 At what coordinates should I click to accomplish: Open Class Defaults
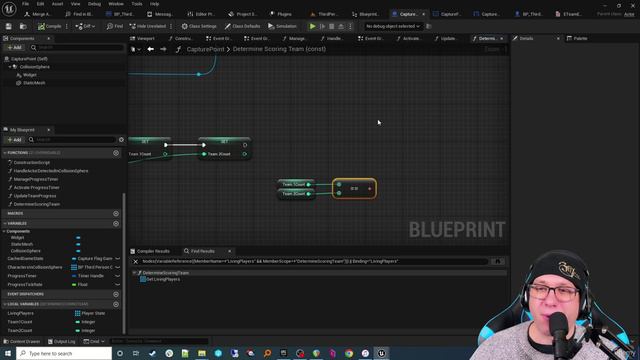(242, 26)
